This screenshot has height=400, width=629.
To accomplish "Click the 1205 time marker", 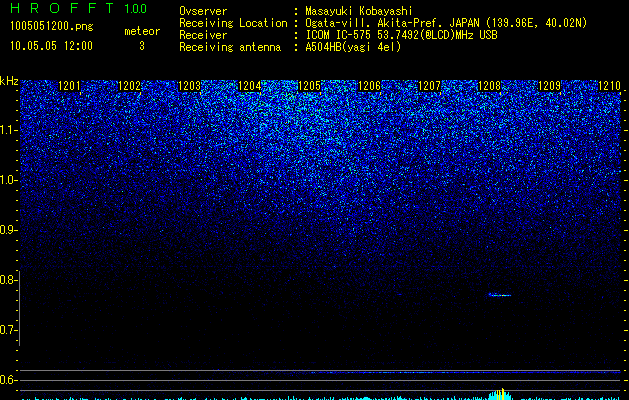I will point(309,86).
